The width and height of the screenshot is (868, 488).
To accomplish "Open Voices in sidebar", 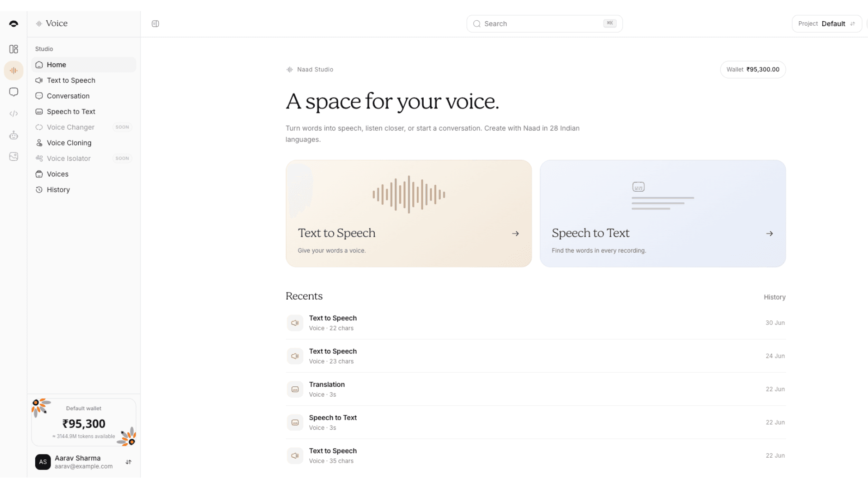I will coord(84,174).
